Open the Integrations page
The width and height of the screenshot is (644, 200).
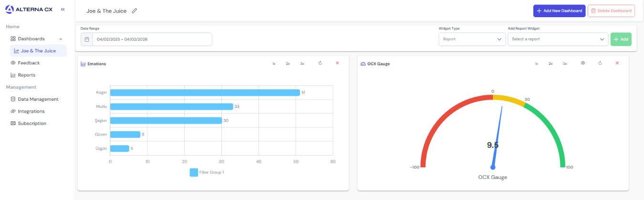coord(31,111)
